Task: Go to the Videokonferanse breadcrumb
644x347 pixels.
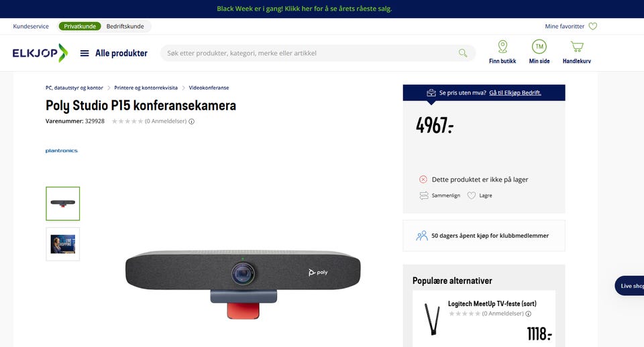Action: 209,88
